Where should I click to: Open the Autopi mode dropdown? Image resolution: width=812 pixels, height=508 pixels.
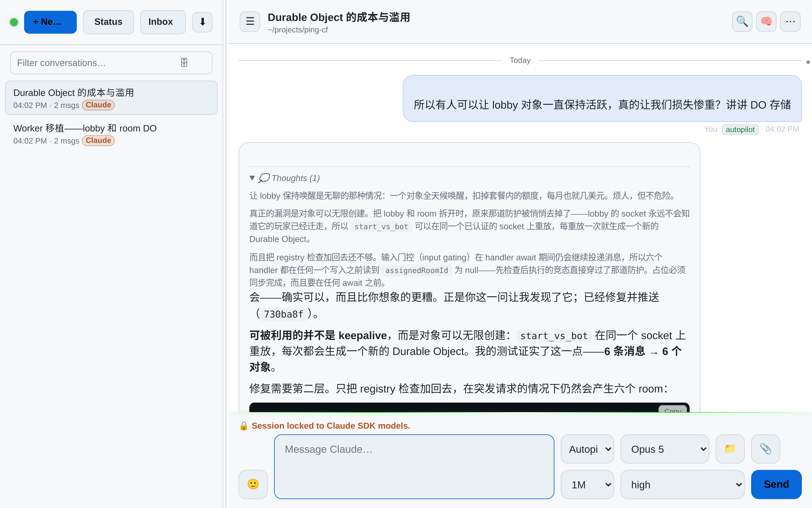click(587, 449)
